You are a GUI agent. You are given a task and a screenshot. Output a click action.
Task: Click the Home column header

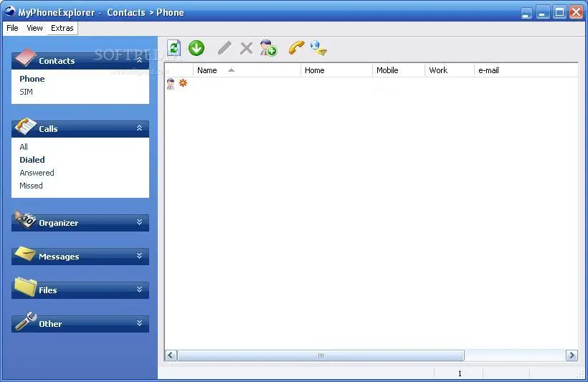[337, 70]
